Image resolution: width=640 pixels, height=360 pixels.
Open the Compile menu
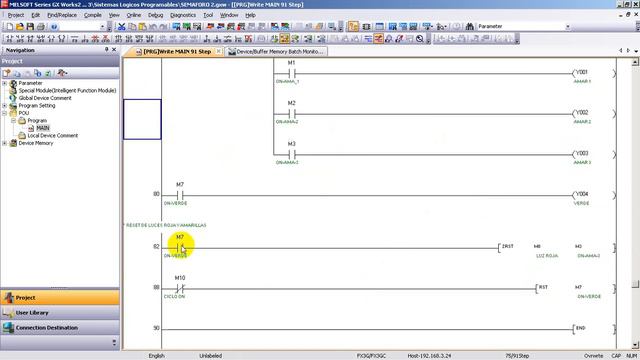point(93,15)
